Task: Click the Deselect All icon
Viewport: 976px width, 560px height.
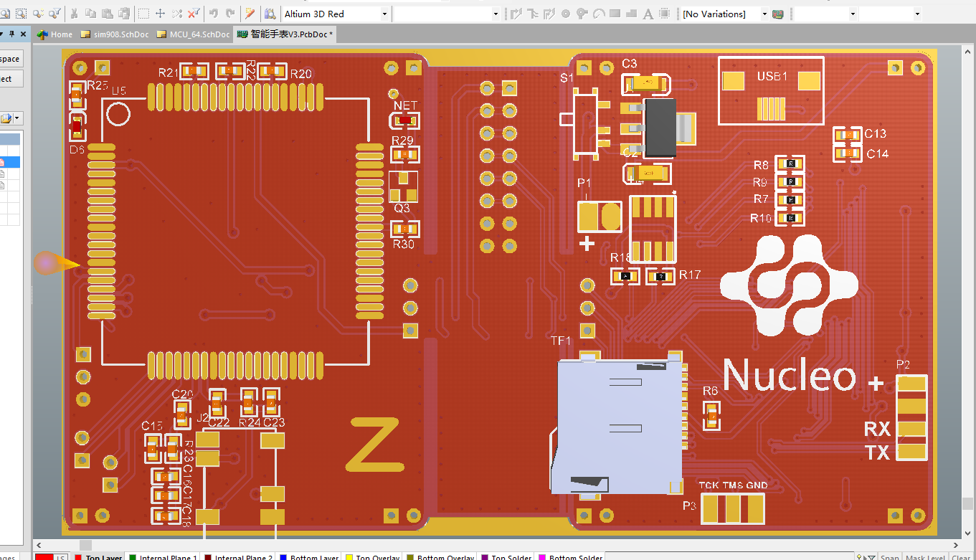Action: coord(177,14)
